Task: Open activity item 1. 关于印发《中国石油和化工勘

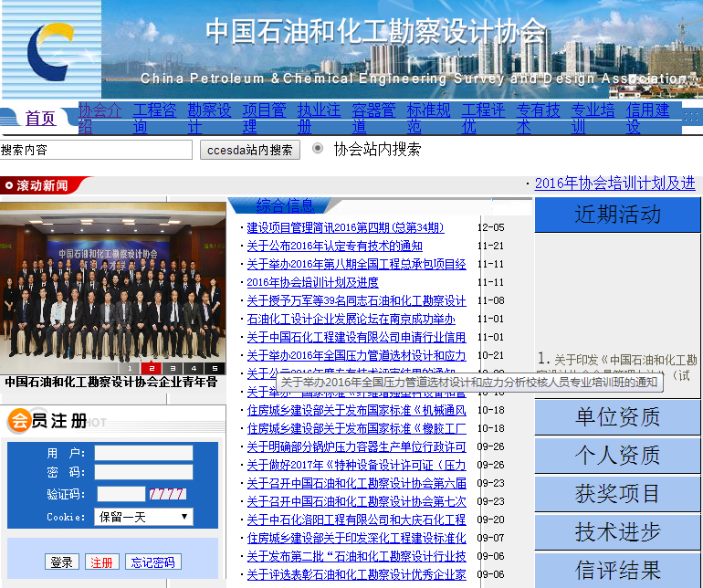Action: (617, 360)
